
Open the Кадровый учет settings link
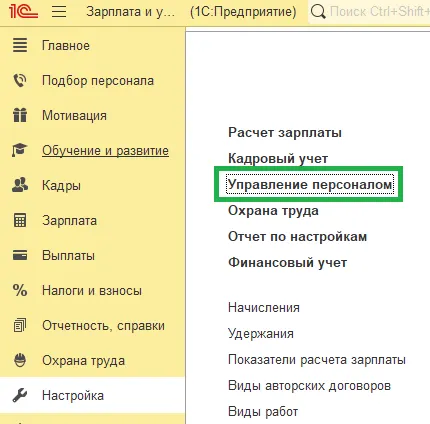[x=278, y=159]
